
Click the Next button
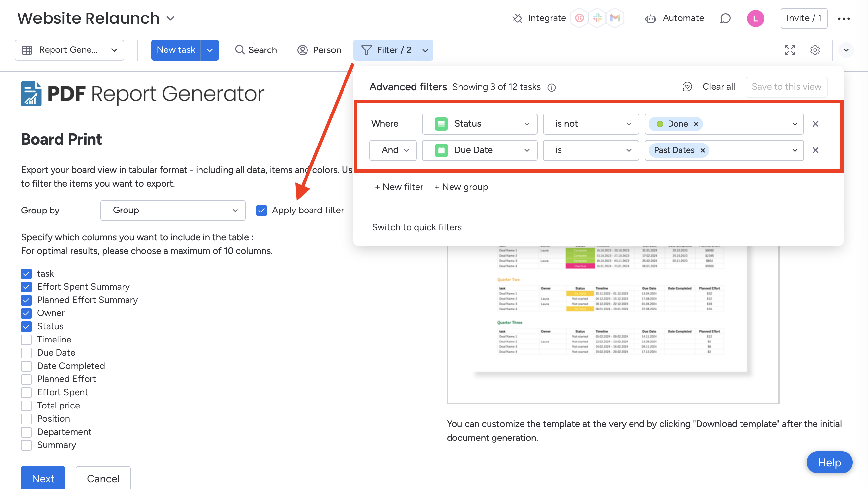43,478
